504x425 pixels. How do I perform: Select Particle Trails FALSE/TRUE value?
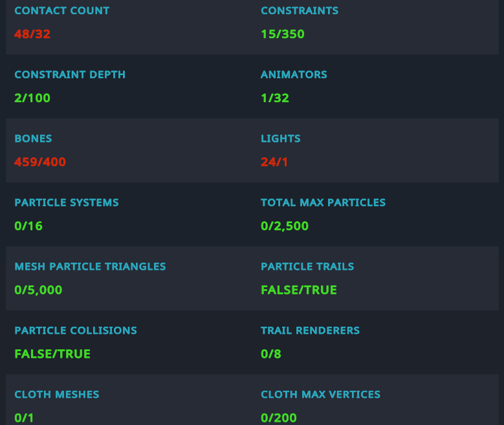[x=299, y=290]
